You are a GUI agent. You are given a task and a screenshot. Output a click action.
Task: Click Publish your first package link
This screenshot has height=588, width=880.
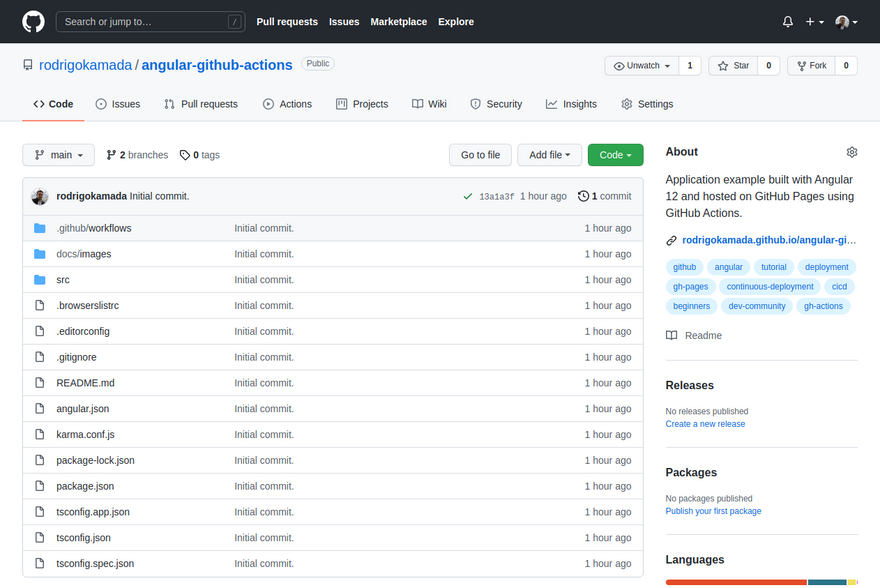click(713, 511)
